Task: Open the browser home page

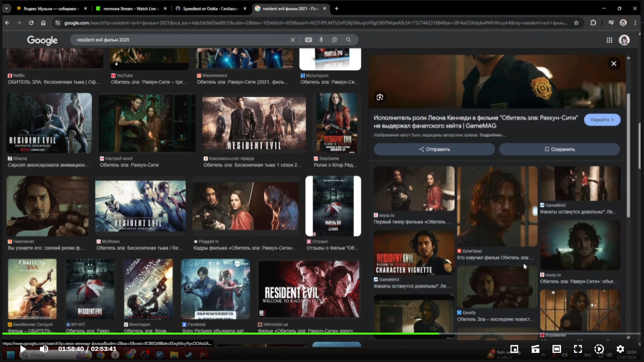Action: pyautogui.click(x=43, y=23)
